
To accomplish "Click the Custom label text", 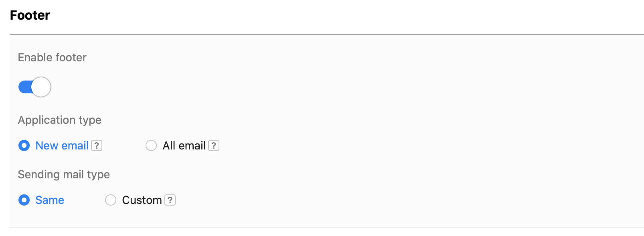I will [x=142, y=200].
